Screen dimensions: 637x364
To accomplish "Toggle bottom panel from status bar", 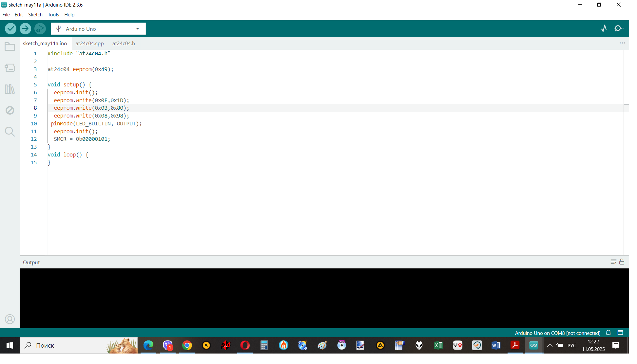I will pos(620,333).
